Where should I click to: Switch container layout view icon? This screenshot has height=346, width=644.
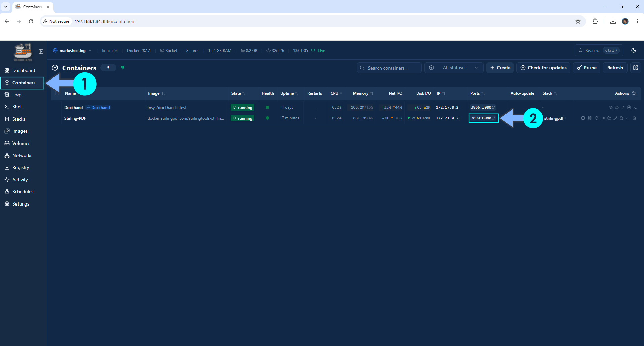point(636,68)
